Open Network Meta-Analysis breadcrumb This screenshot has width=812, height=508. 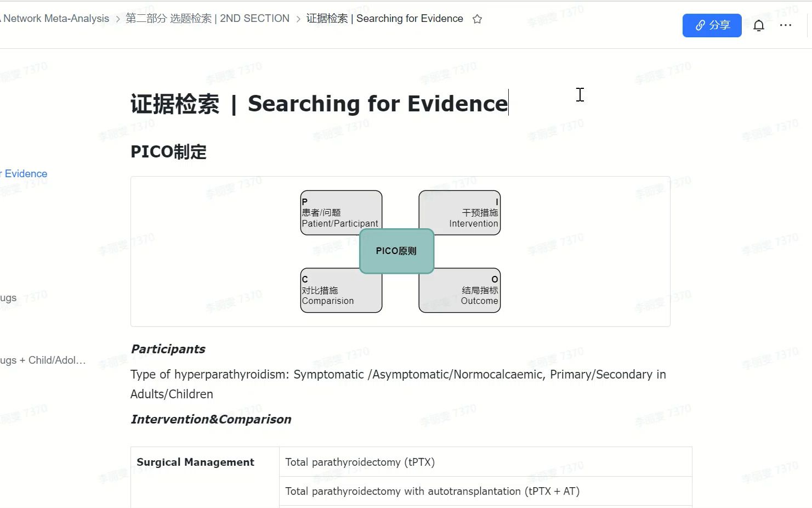click(55, 19)
